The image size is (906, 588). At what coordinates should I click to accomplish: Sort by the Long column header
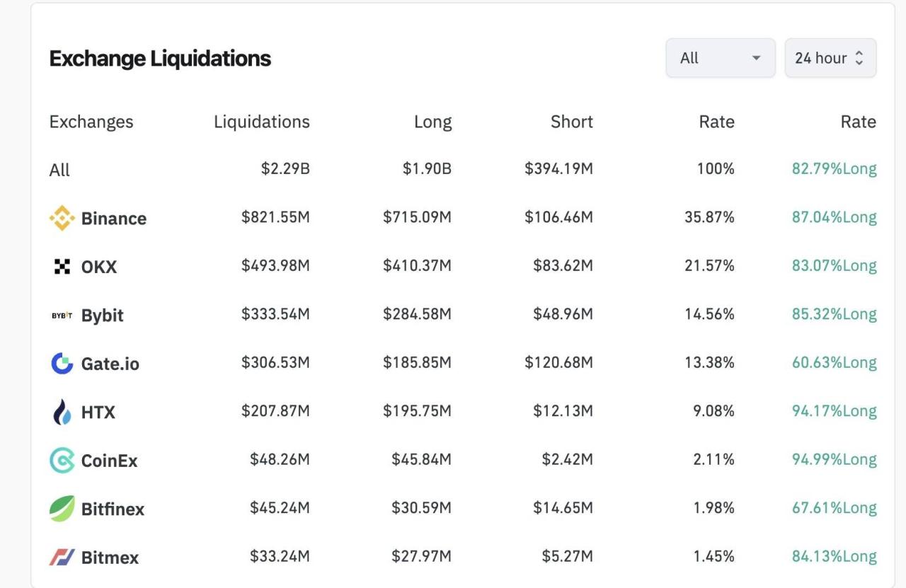[x=432, y=122]
